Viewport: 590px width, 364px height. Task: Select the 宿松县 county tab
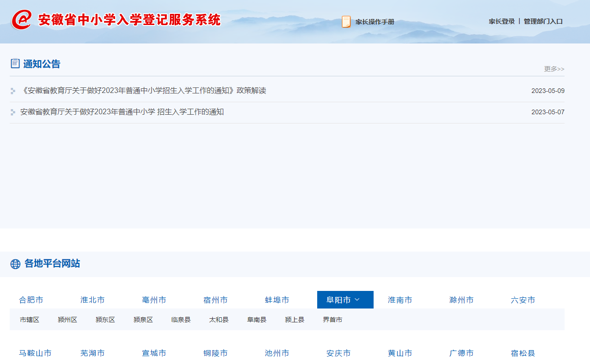523,353
